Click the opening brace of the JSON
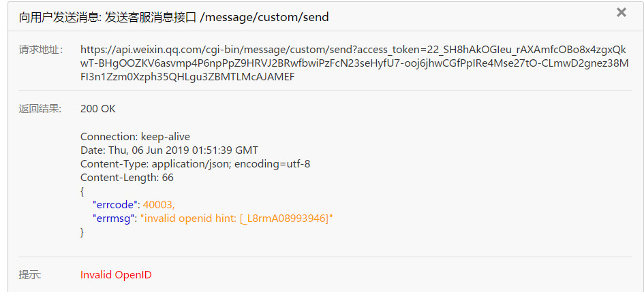Screen dimensions: 644x292 pos(82,191)
